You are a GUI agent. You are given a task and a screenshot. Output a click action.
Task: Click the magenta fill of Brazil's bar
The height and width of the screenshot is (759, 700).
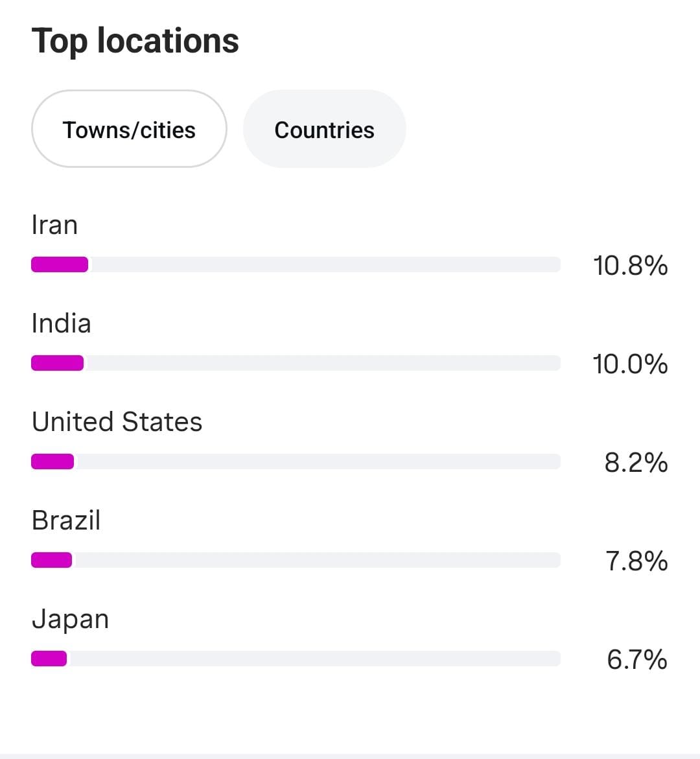click(x=51, y=560)
